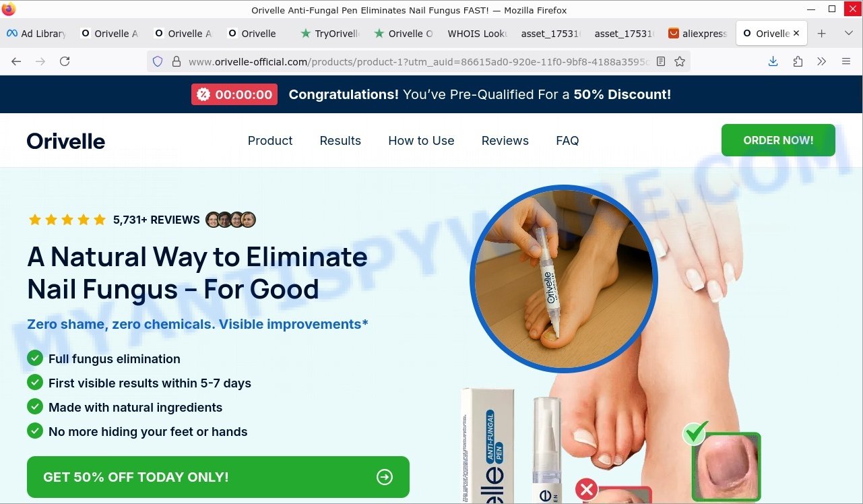View site lock security information

(177, 61)
